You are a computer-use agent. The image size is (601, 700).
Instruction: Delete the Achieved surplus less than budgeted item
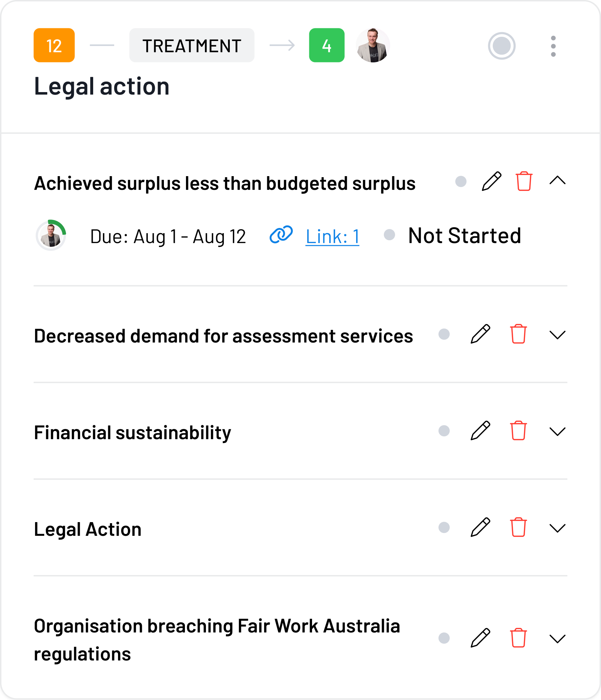coord(524,181)
